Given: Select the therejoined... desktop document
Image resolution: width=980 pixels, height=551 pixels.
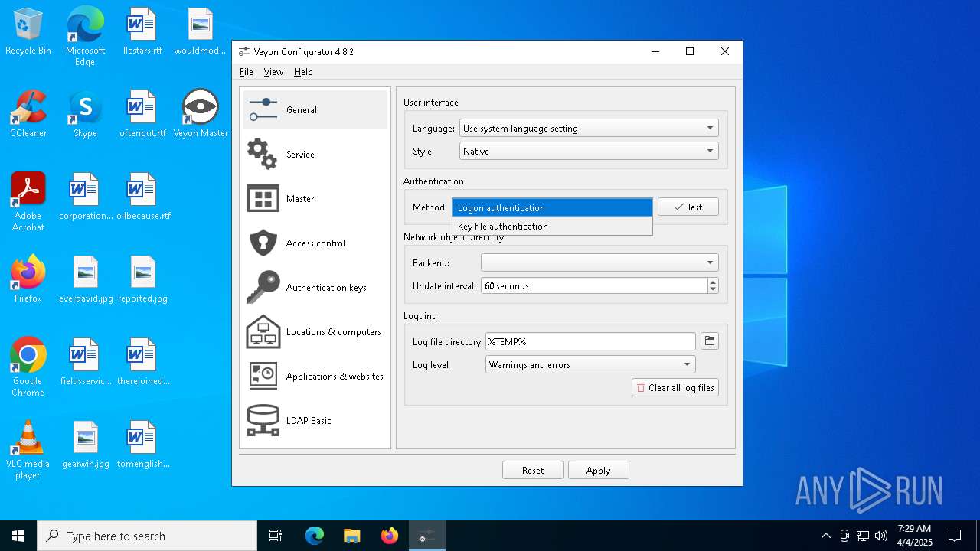Looking at the screenshot, I should [142, 363].
